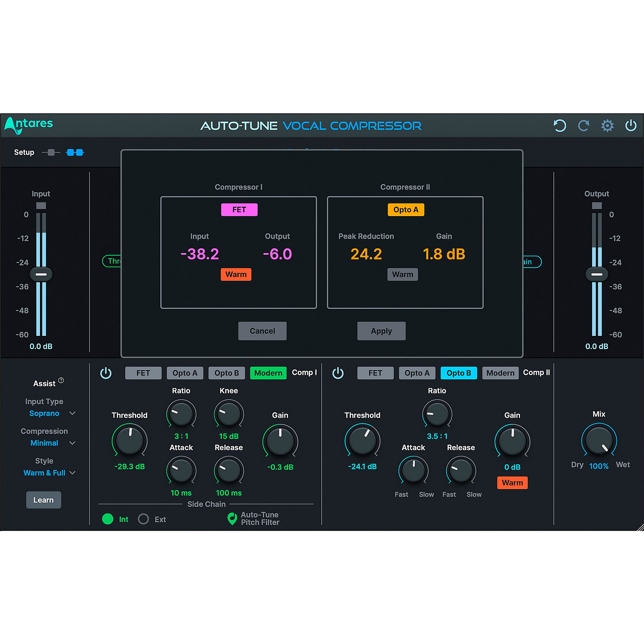
Task: Click Apply in the dialog
Action: click(x=381, y=331)
